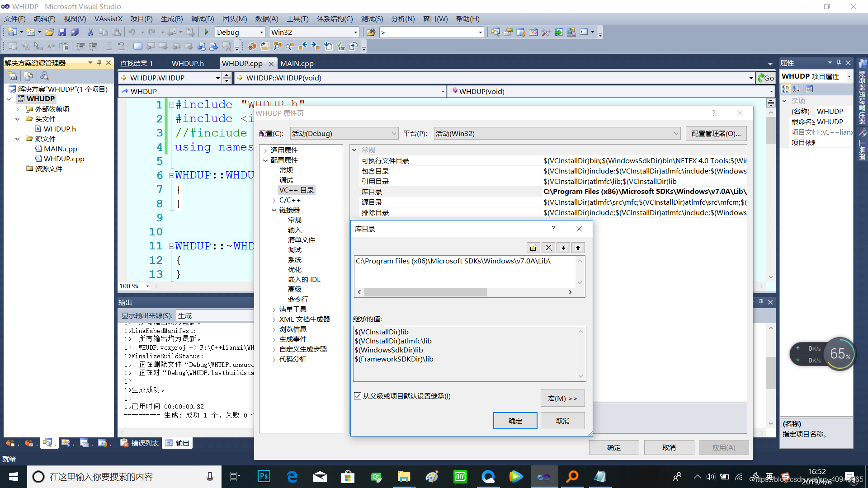
Task: Toggle the auto-hide pin on the 属性 panel
Action: [x=839, y=63]
